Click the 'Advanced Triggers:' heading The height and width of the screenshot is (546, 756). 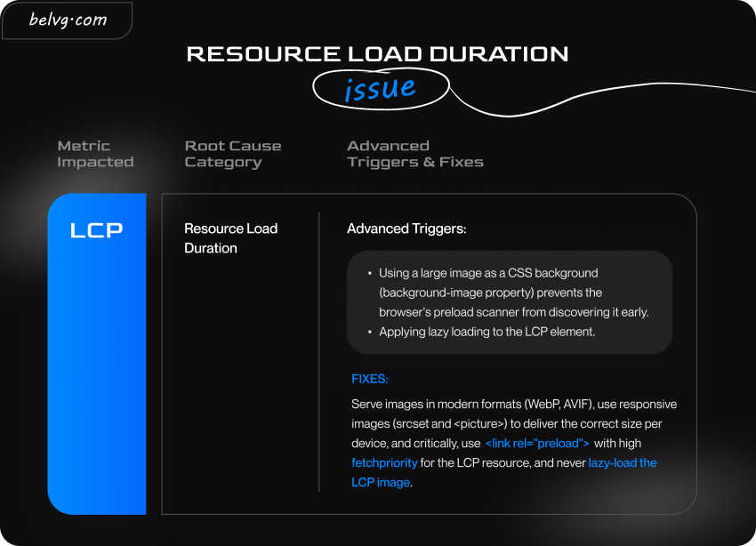click(407, 229)
